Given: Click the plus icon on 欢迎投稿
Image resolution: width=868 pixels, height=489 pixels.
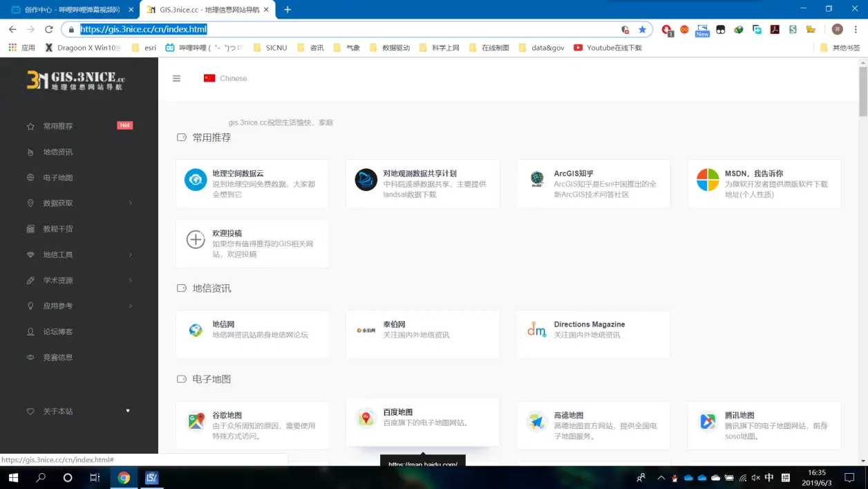Looking at the screenshot, I should pyautogui.click(x=196, y=240).
